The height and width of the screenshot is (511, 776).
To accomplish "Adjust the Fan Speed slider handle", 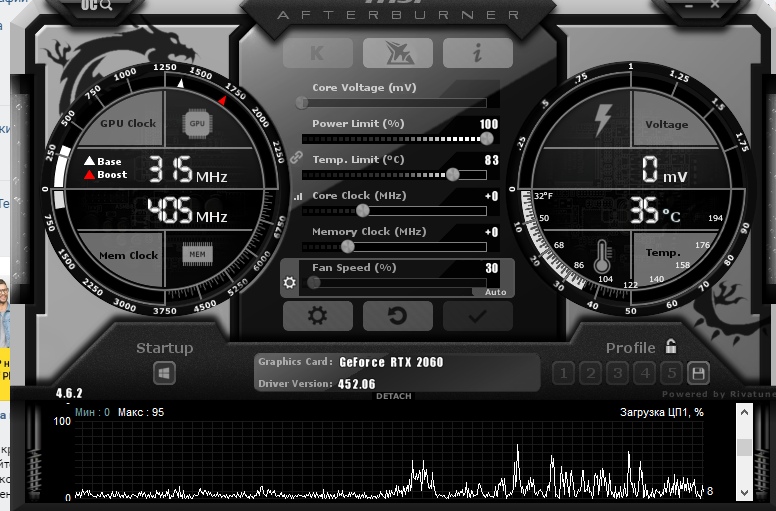I will coord(313,282).
